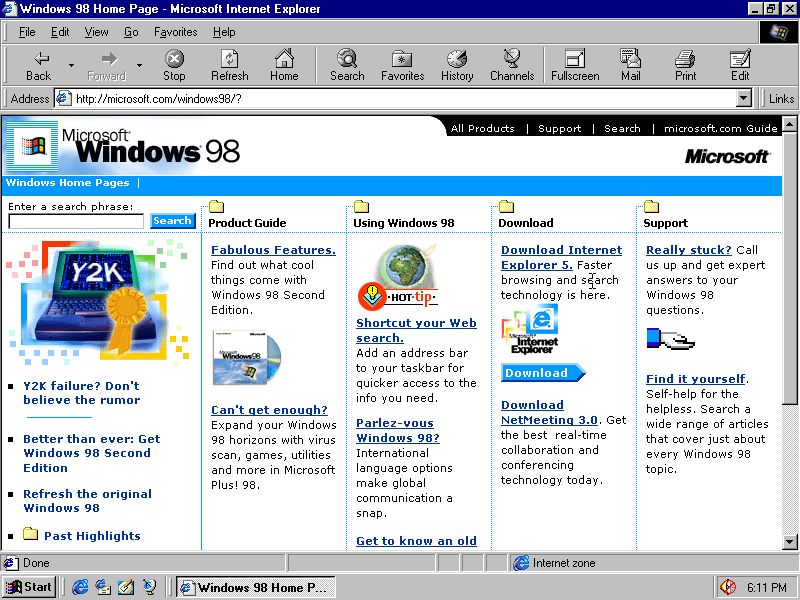Open Mail from the toolbar
The width and height of the screenshot is (800, 600).
pyautogui.click(x=631, y=65)
